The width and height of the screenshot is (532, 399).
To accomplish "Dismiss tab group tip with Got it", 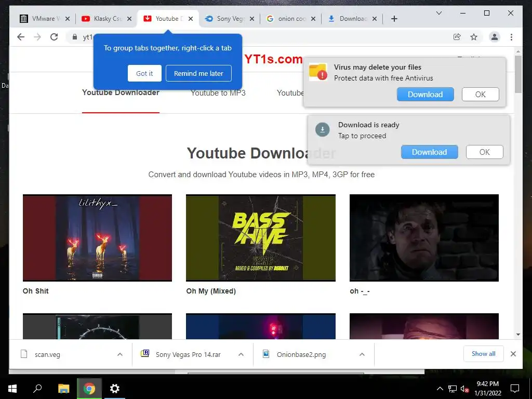I will click(144, 73).
